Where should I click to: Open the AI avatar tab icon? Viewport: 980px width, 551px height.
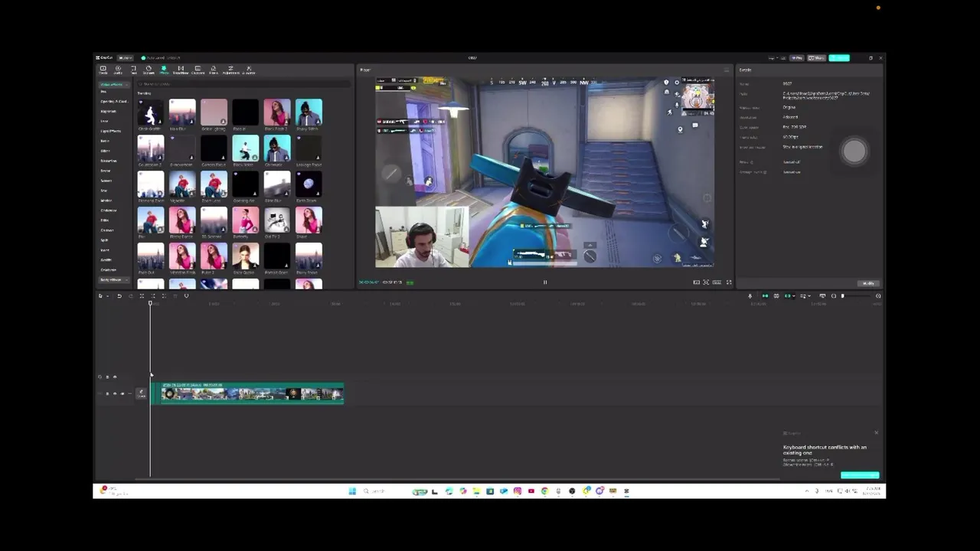pyautogui.click(x=249, y=69)
